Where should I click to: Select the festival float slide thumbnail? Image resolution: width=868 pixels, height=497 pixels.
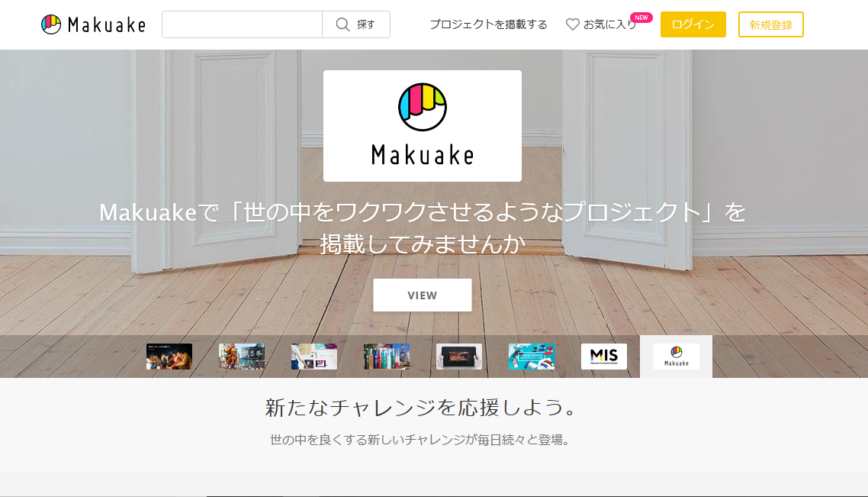(242, 357)
